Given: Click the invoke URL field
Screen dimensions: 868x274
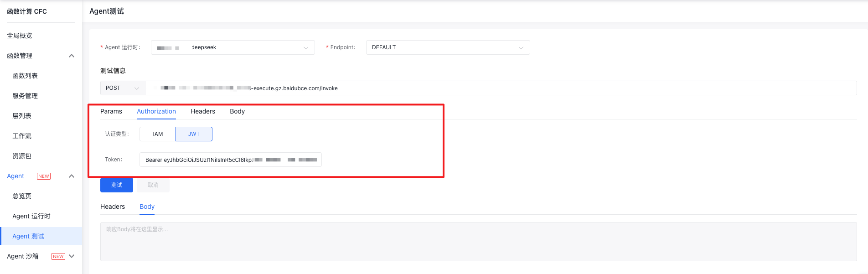Looking at the screenshot, I should [501, 88].
